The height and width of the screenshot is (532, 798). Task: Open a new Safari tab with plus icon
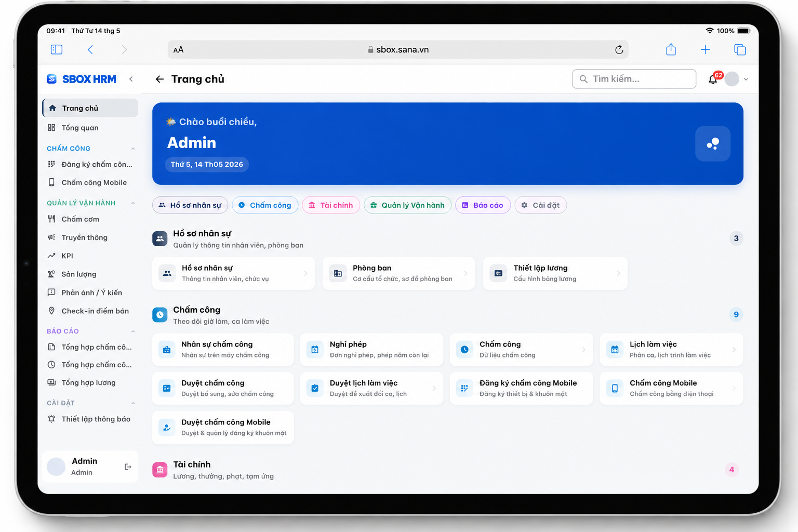705,49
